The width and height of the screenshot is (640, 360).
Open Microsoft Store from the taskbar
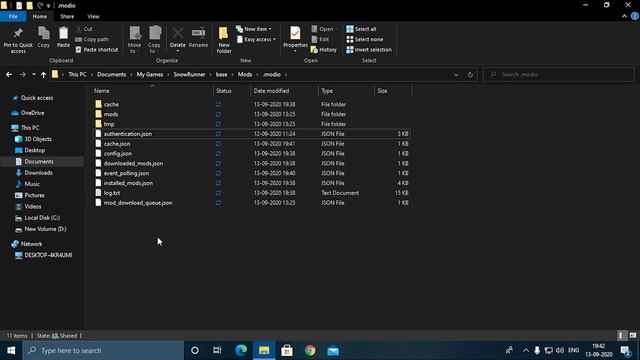click(287, 350)
